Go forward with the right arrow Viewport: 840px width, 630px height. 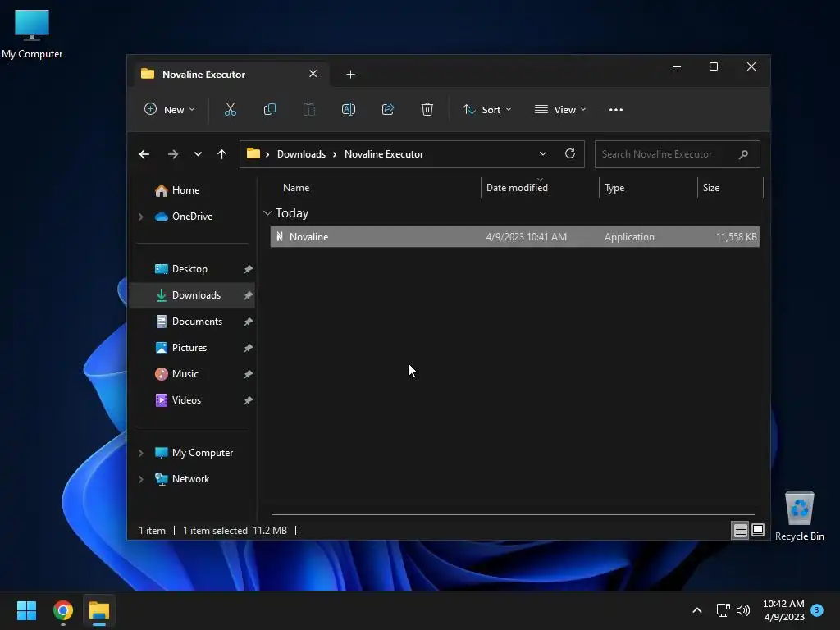(172, 154)
